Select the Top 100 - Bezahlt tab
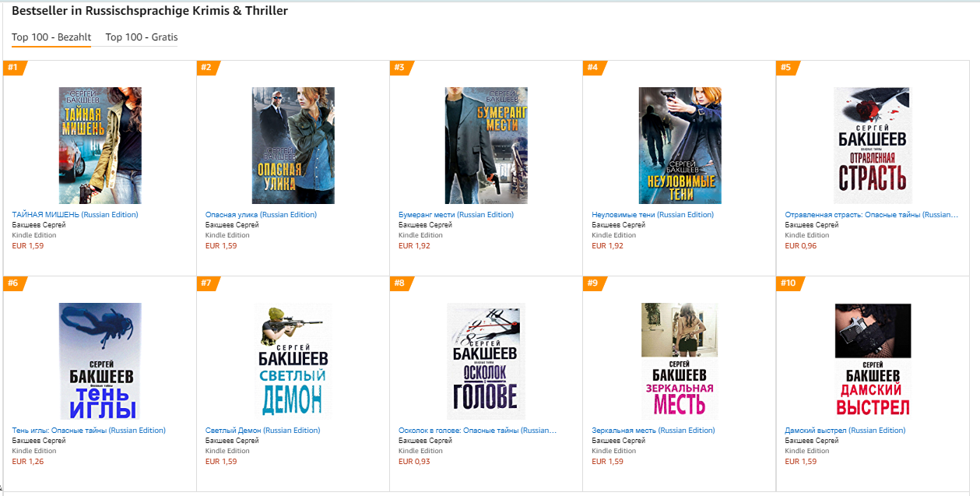This screenshot has width=980, height=496. point(51,37)
